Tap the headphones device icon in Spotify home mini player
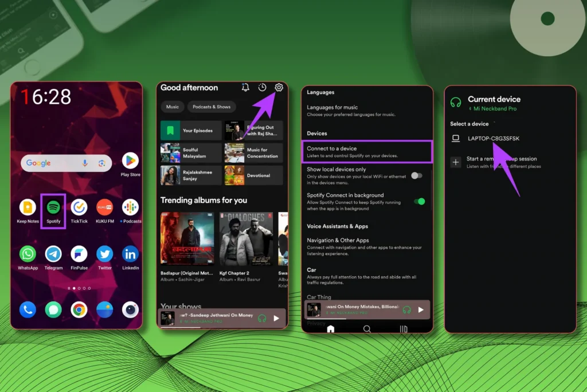 tap(262, 319)
